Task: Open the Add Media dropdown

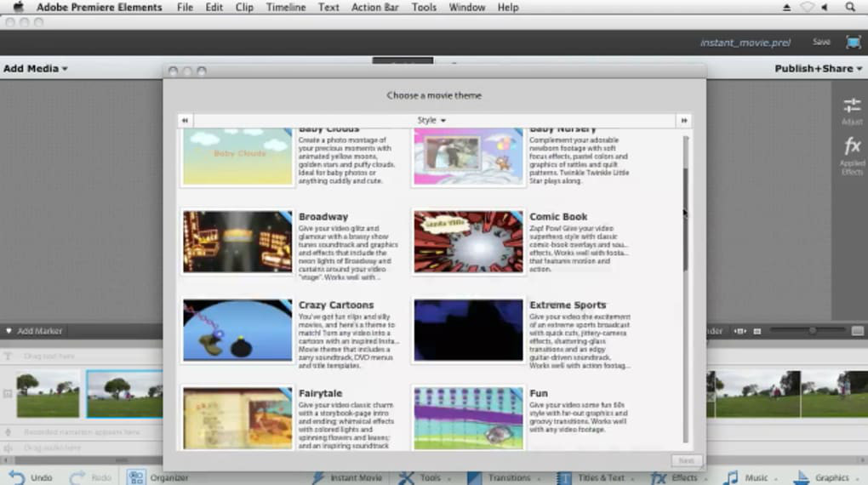Action: (x=36, y=68)
